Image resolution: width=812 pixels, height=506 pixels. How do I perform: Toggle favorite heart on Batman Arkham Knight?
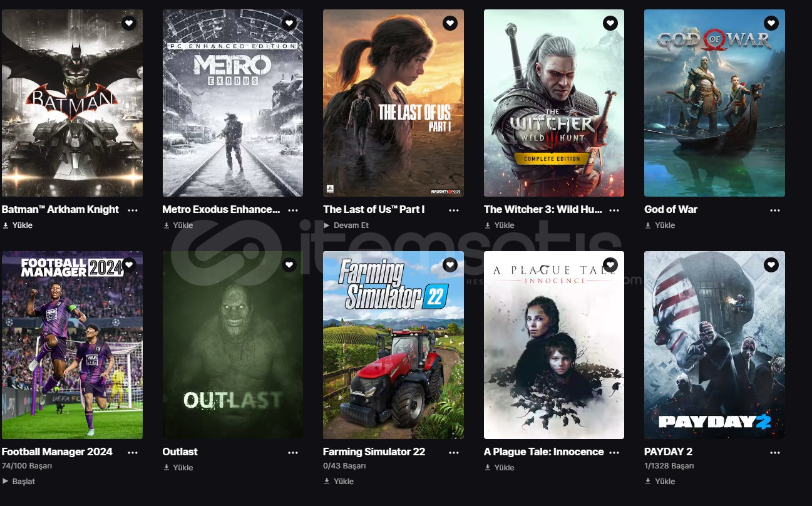pos(129,23)
